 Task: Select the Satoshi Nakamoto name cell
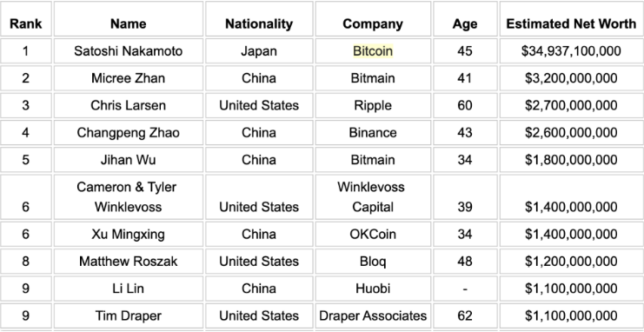coord(128,51)
